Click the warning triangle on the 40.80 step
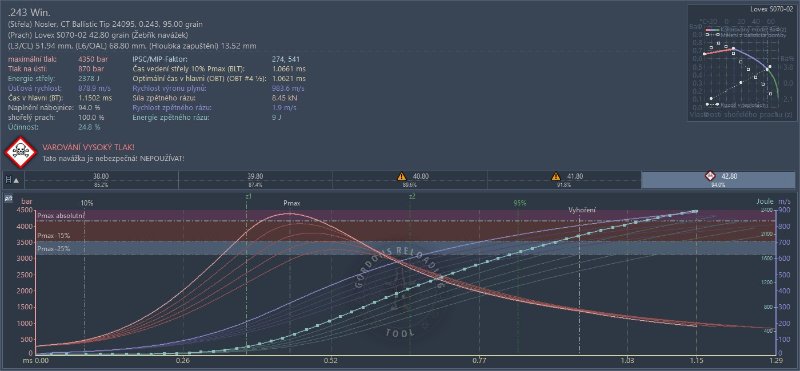Viewport: 800px width, 371px height. pos(402,177)
